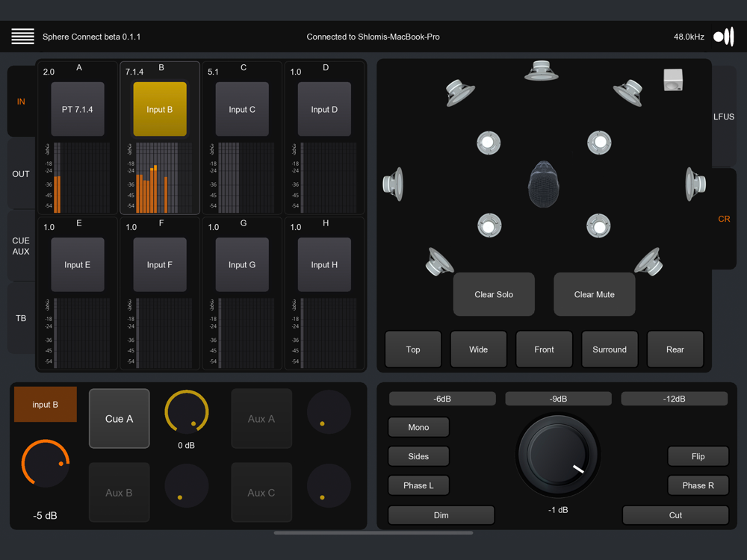Click the Aux B level knob
Image resolution: width=747 pixels, height=560 pixels.
187,486
